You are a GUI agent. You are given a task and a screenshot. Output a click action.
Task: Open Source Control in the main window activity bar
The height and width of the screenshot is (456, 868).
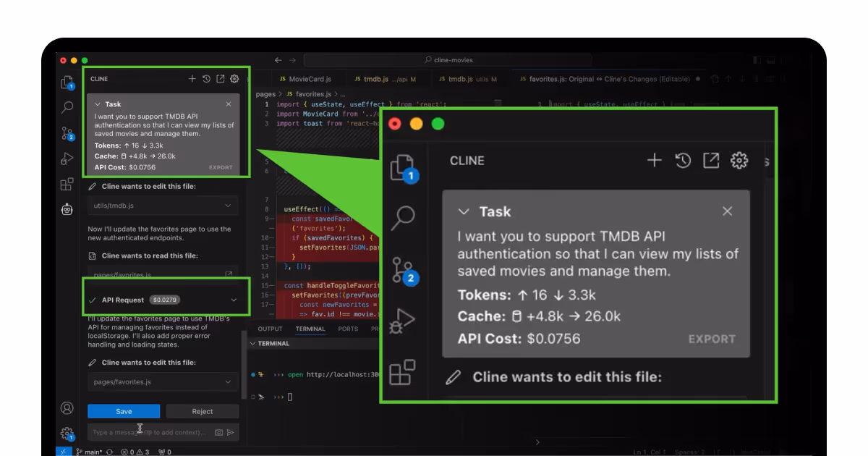click(x=67, y=133)
